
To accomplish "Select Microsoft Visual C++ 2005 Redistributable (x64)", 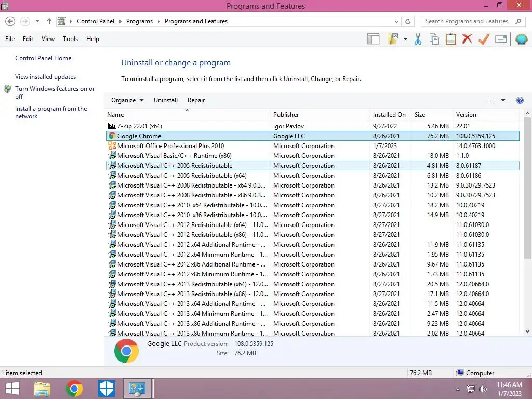I will pos(312,176).
